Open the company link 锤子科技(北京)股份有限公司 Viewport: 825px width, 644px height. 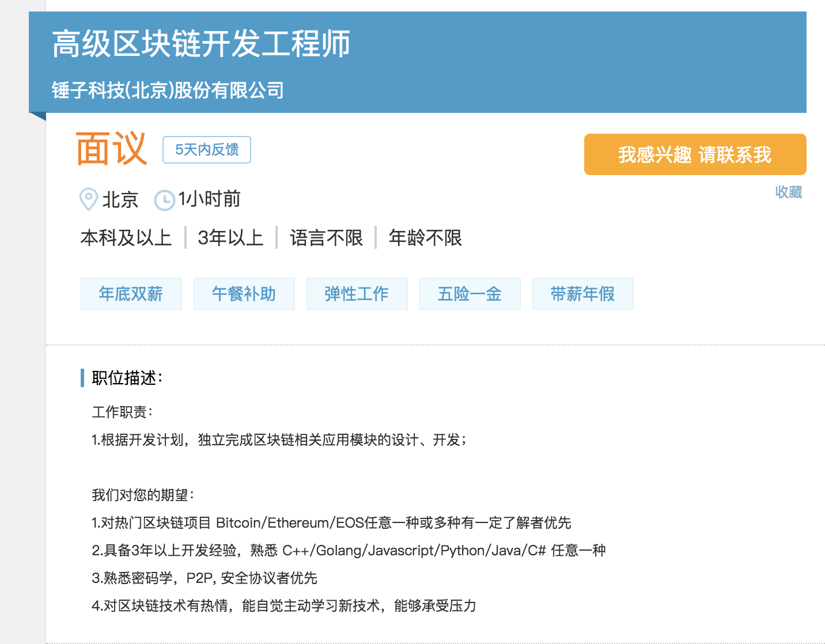(168, 90)
